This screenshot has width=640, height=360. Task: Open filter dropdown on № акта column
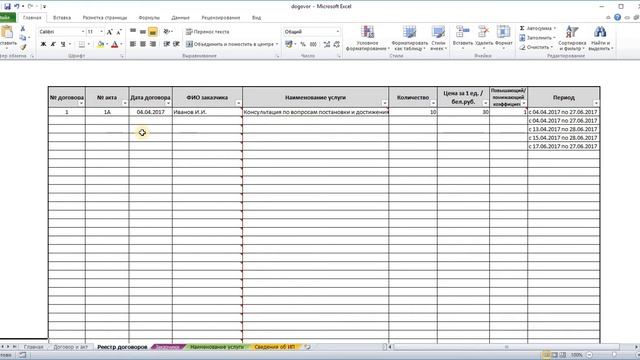(x=124, y=103)
